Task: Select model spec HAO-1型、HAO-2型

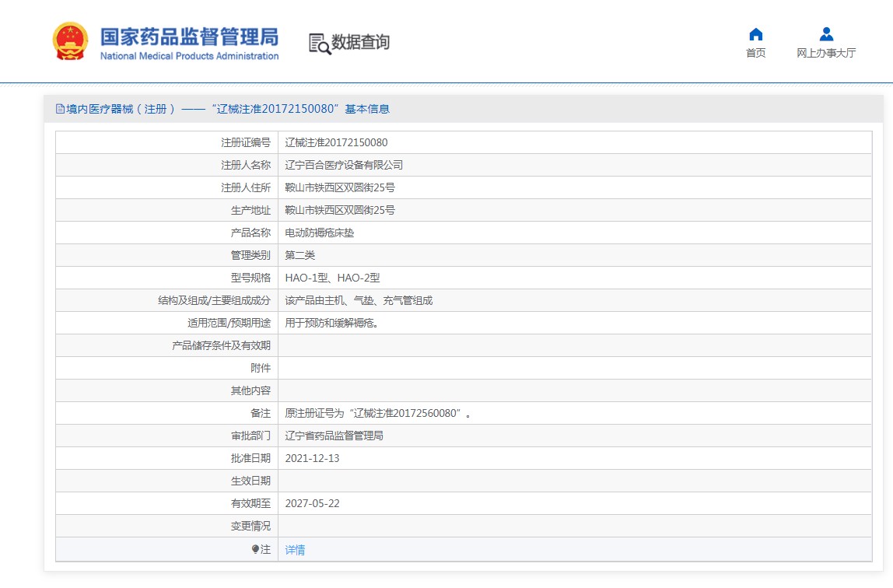Action: [333, 278]
